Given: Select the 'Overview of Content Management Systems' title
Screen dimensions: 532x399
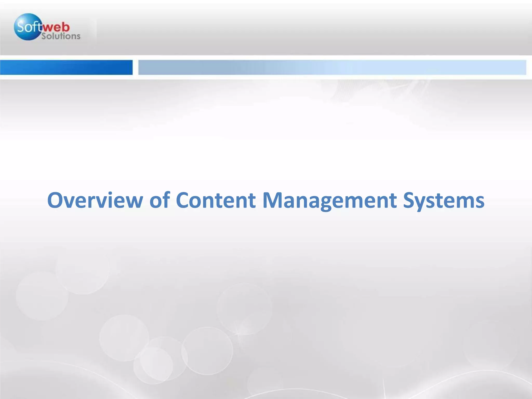Looking at the screenshot, I should pos(266,200).
